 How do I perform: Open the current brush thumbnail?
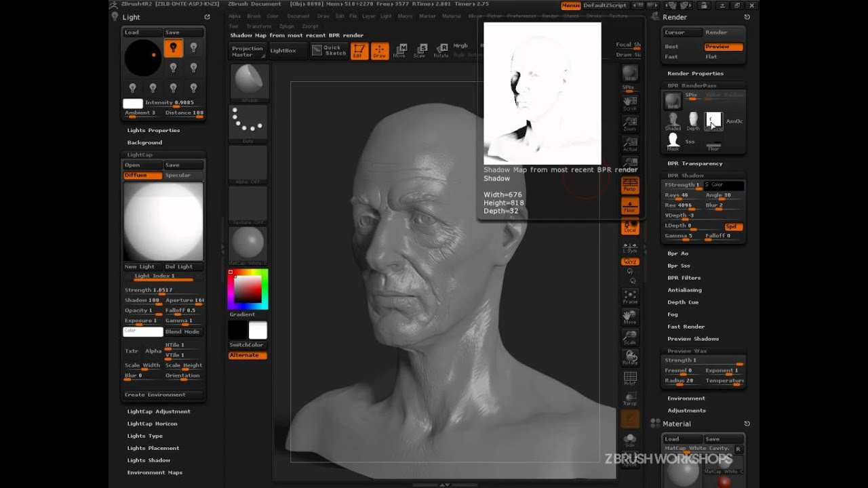click(x=250, y=83)
